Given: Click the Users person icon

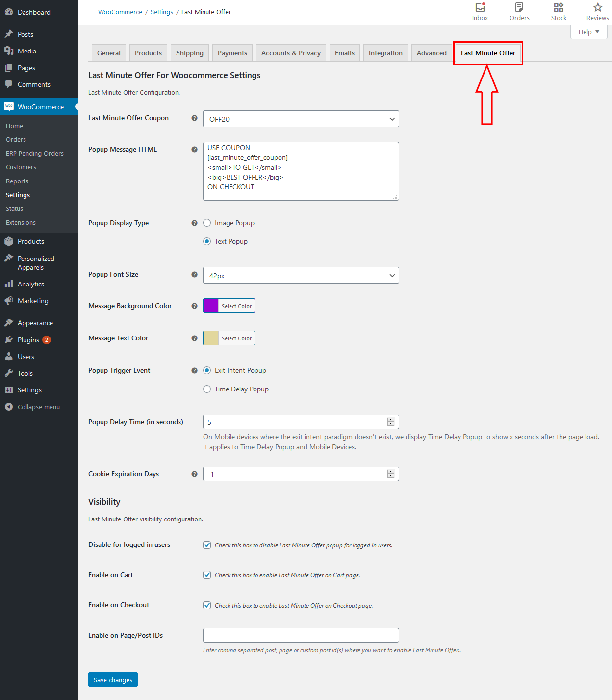Looking at the screenshot, I should pos(9,357).
